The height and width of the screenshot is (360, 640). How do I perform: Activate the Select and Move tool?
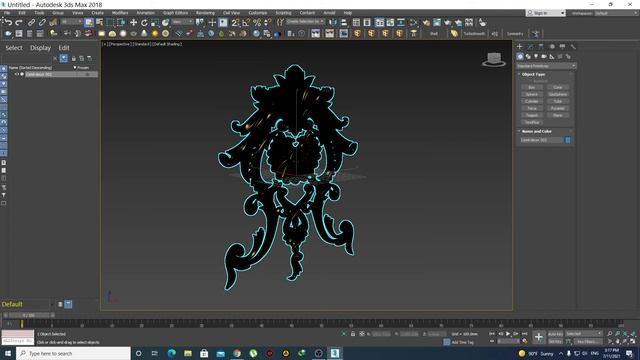click(x=133, y=22)
